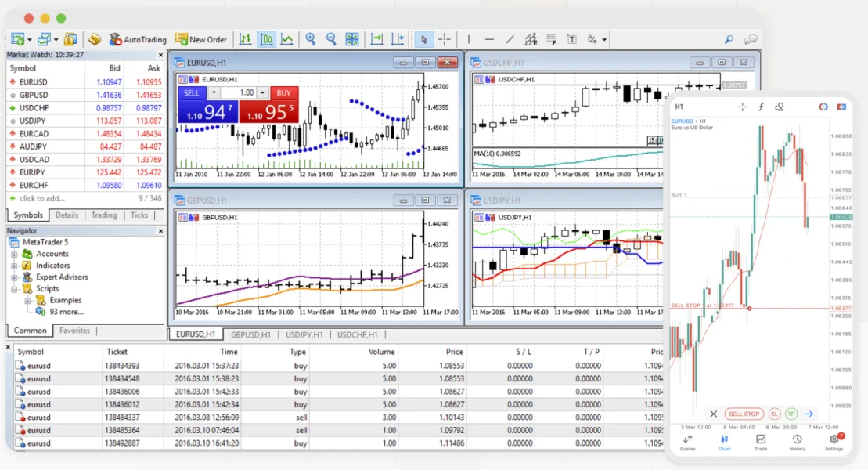Screen dimensions: 868x470
Task: Expand the Indicators node in the Navigator
Action: pyautogui.click(x=14, y=266)
